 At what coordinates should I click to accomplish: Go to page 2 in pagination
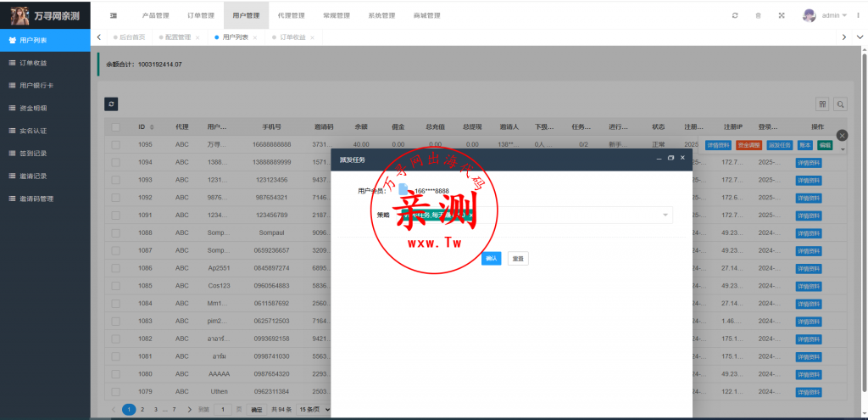coord(142,410)
